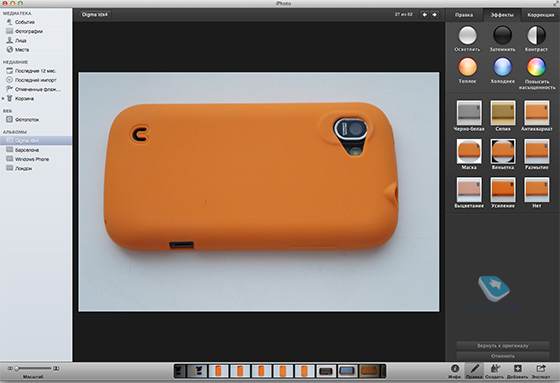Click the Масштаб zoom slider
This screenshot has width=560, height=383.
[33, 368]
